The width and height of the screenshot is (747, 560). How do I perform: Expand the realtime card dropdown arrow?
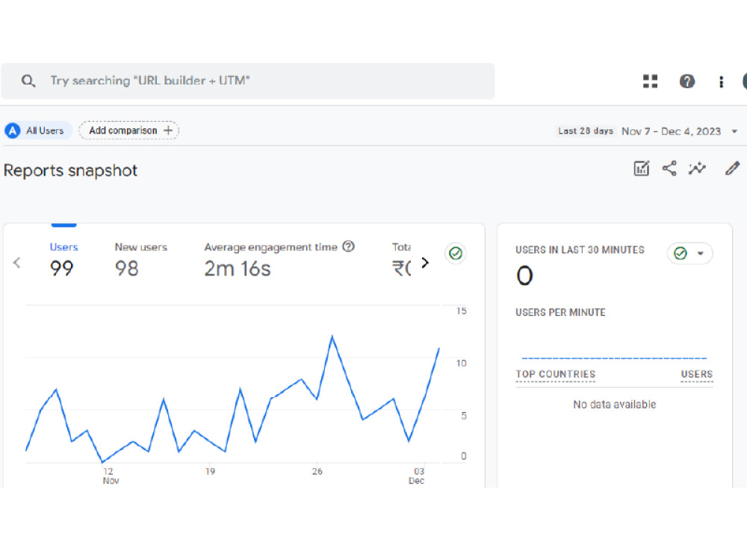701,253
